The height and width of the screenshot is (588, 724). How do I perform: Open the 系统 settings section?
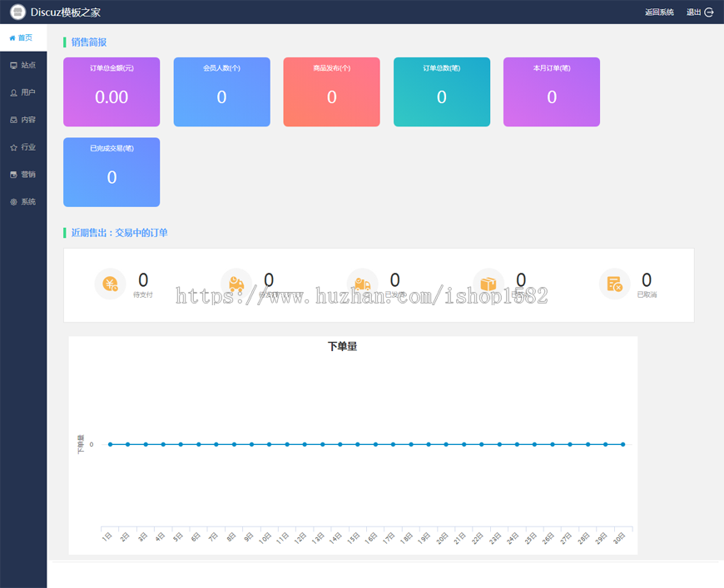(x=23, y=202)
